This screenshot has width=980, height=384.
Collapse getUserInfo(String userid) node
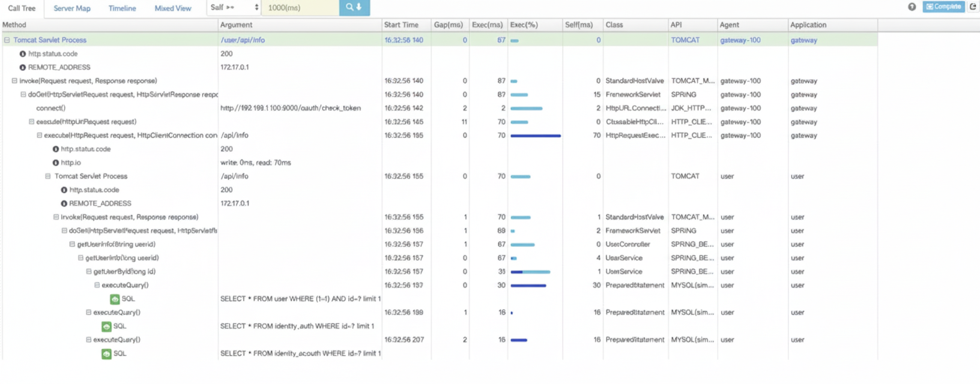(72, 245)
